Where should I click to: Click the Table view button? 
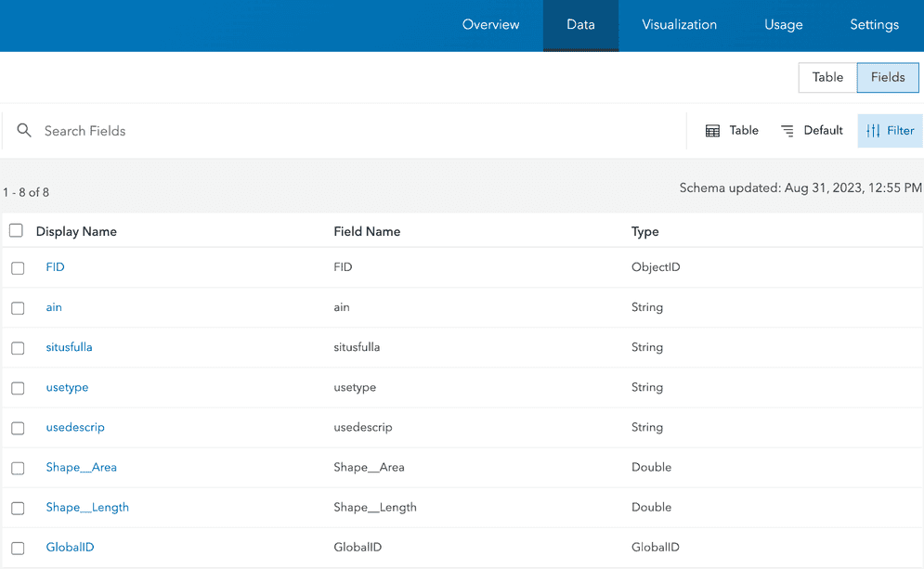[826, 77]
